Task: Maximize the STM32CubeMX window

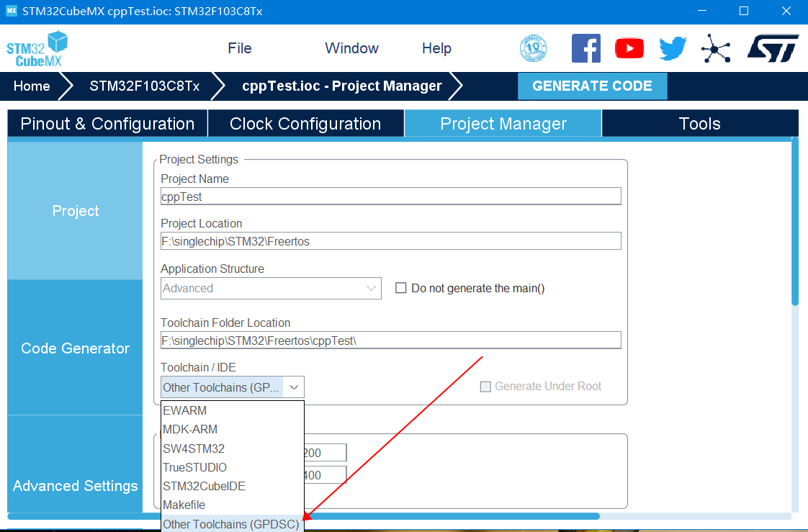Action: [744, 11]
